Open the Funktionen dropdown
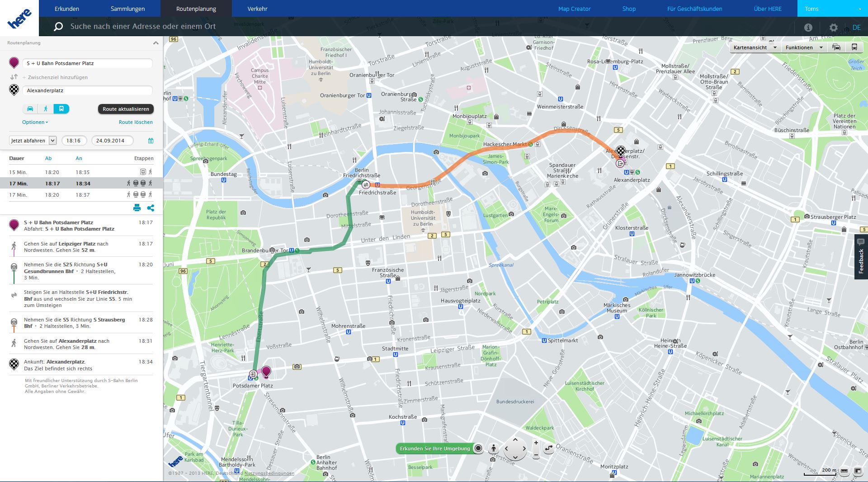This screenshot has width=868, height=482. [804, 47]
